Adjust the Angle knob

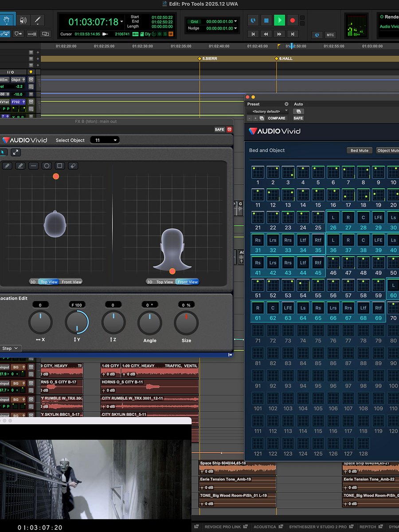[150, 323]
